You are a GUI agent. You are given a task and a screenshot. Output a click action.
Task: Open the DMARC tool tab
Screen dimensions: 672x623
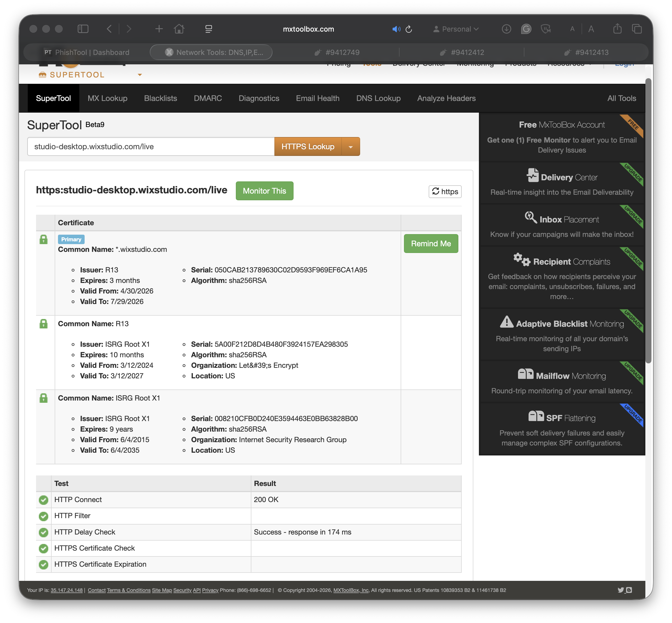coord(208,98)
